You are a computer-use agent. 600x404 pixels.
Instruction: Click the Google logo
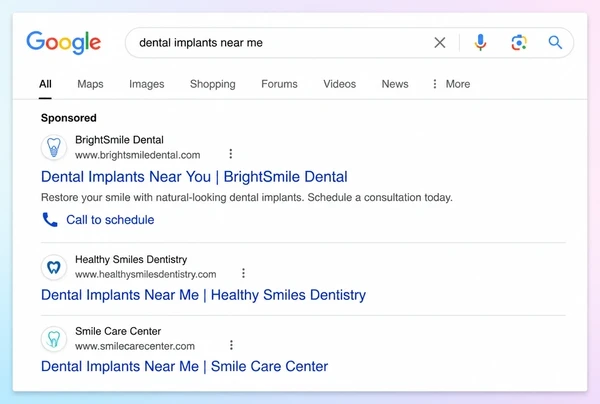click(64, 42)
